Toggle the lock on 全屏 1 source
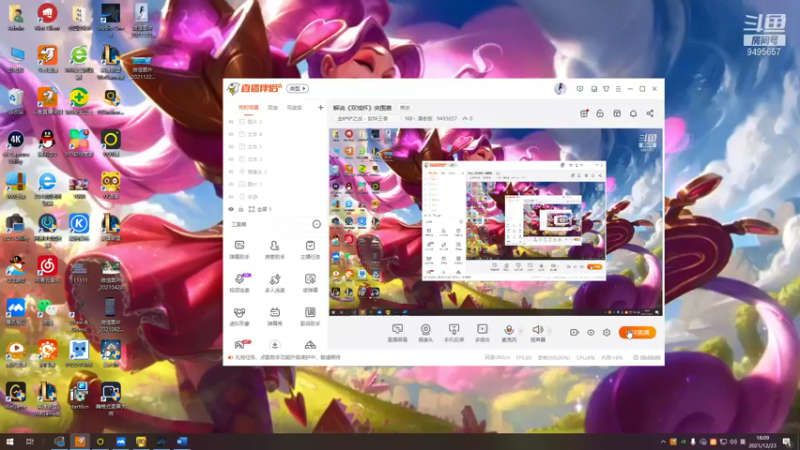This screenshot has width=800, height=450. pyautogui.click(x=241, y=209)
